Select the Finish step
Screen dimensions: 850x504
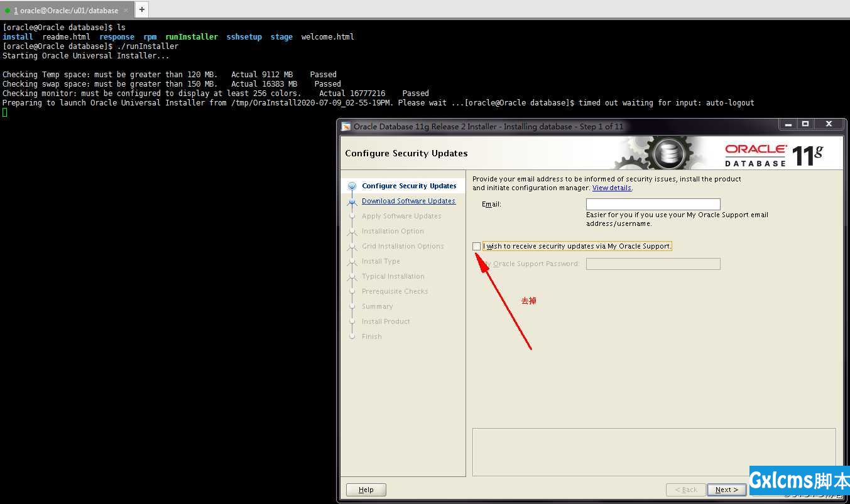tap(372, 336)
